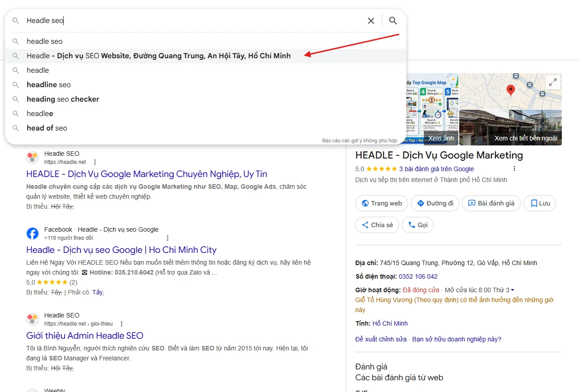
Task: Select suggestion with Đường Quang Trung address
Action: pyautogui.click(x=158, y=56)
